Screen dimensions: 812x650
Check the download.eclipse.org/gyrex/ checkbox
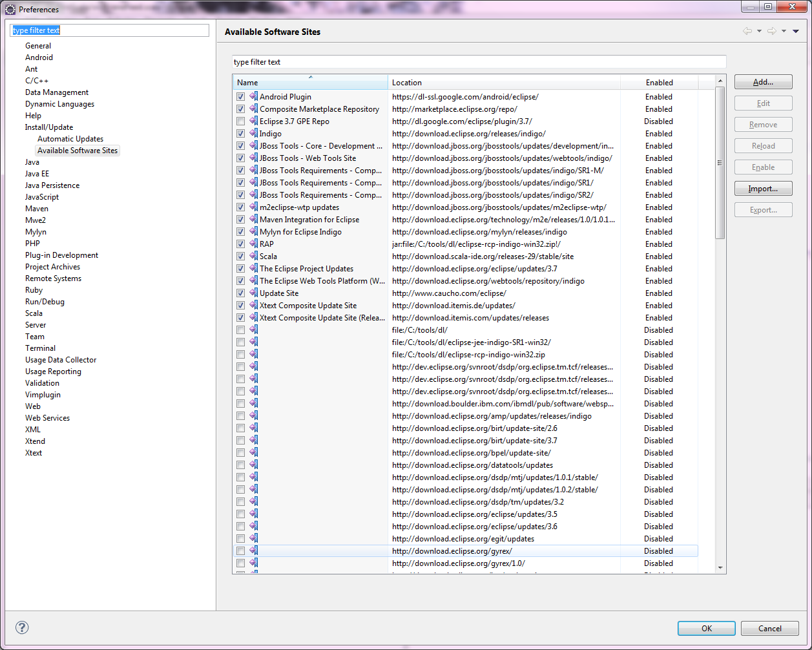240,550
